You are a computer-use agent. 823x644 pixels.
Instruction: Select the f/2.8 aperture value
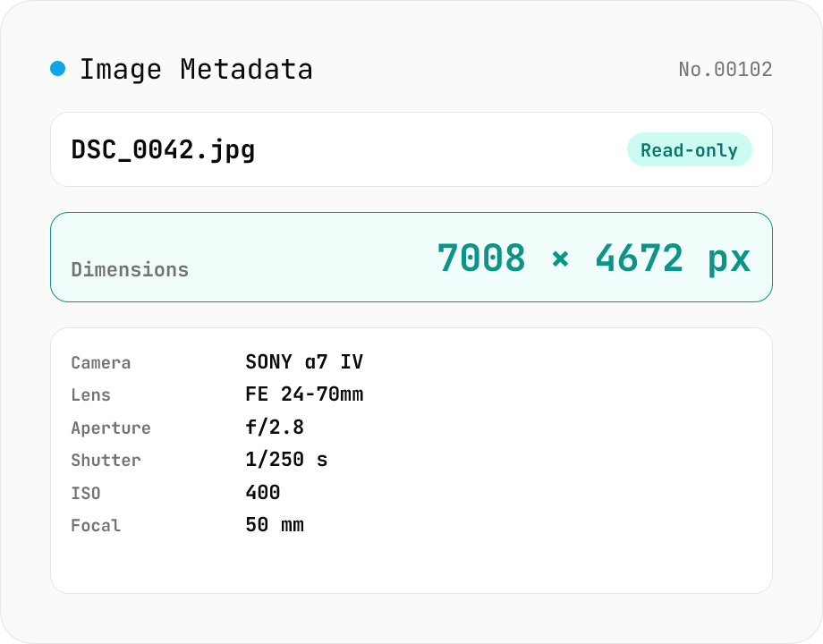click(x=275, y=427)
